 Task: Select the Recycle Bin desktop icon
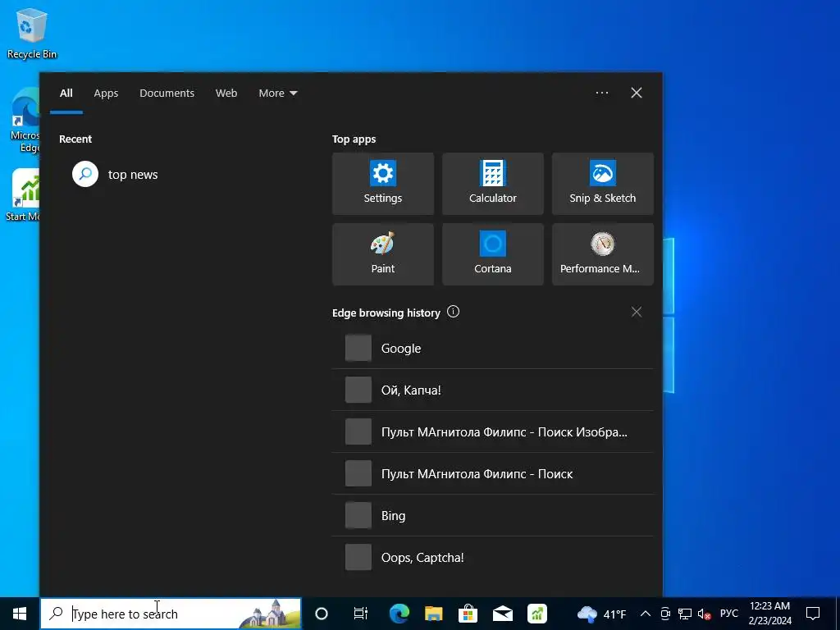coord(32,33)
